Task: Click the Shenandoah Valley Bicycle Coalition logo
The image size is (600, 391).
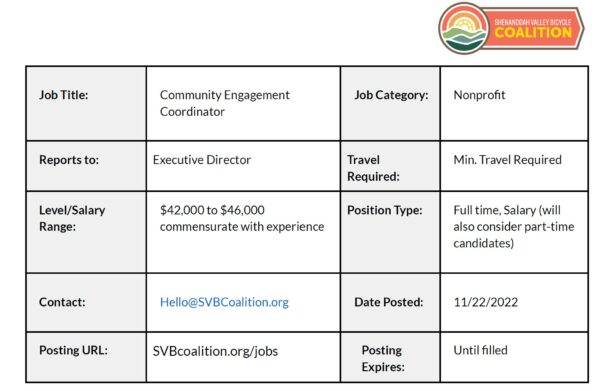Action: click(x=511, y=28)
